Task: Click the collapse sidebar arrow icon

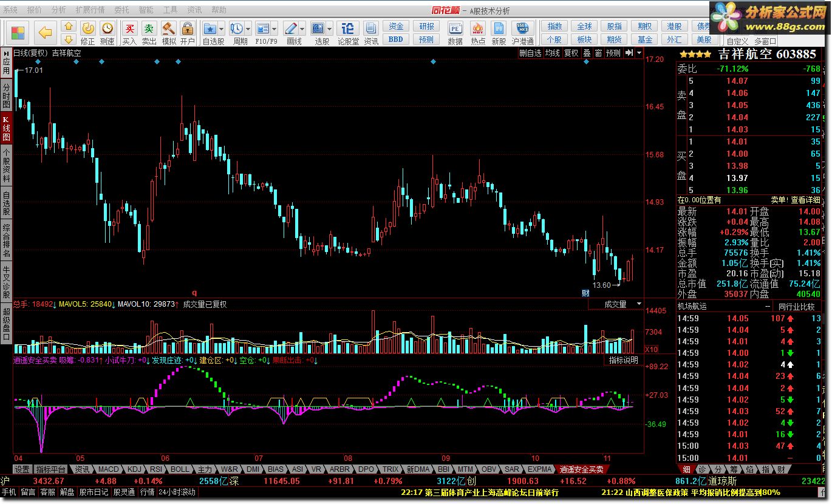Action: pyautogui.click(x=6, y=53)
